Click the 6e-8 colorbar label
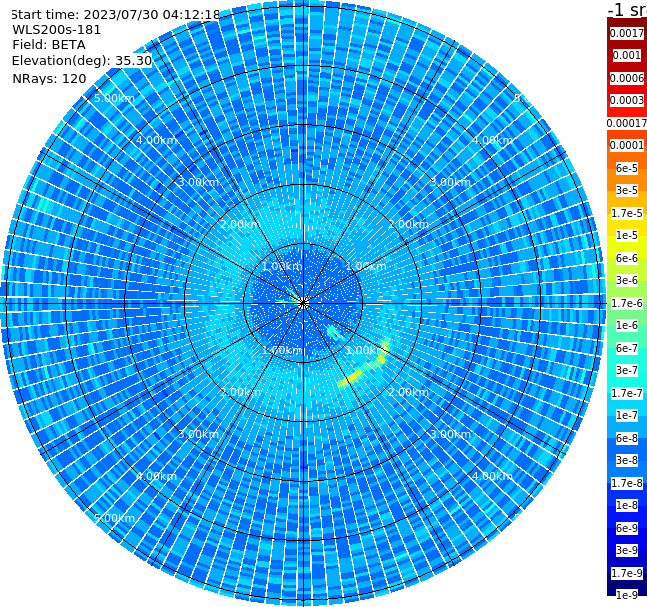 [627, 438]
